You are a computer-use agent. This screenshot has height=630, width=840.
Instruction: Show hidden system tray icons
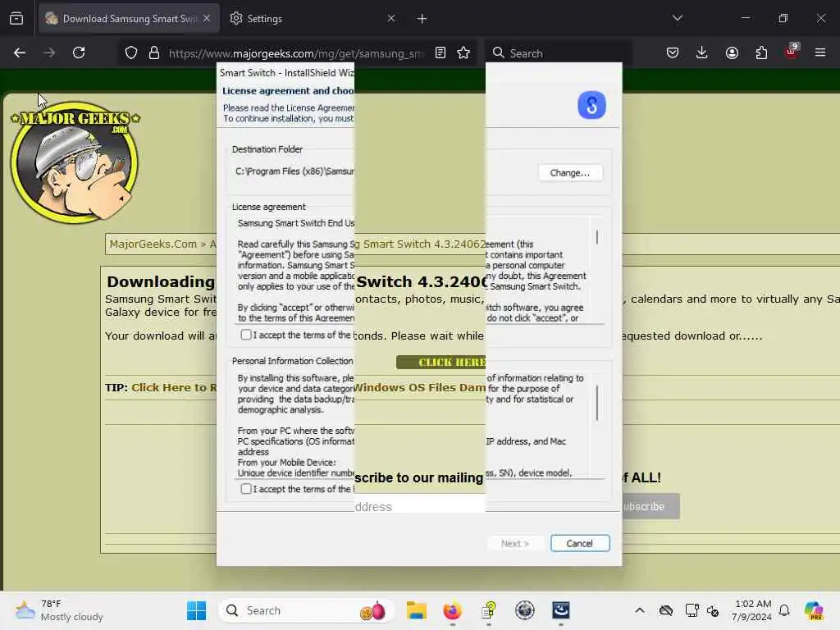pos(640,610)
